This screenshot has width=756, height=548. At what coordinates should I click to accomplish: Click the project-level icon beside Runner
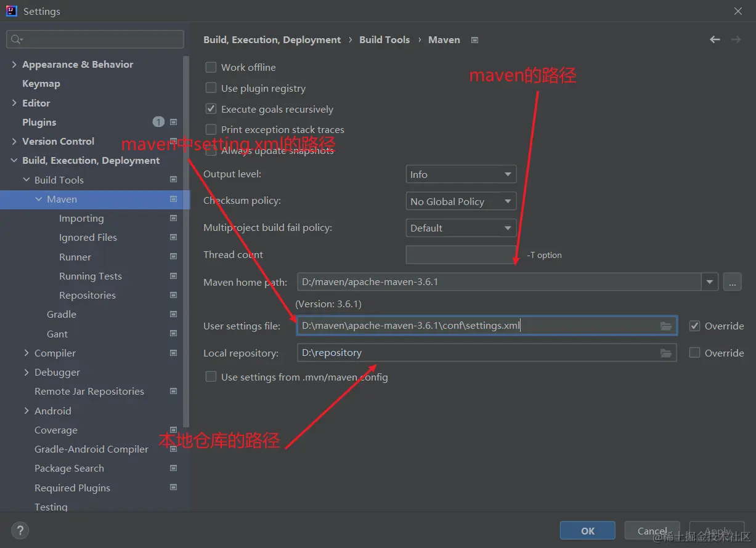[173, 257]
